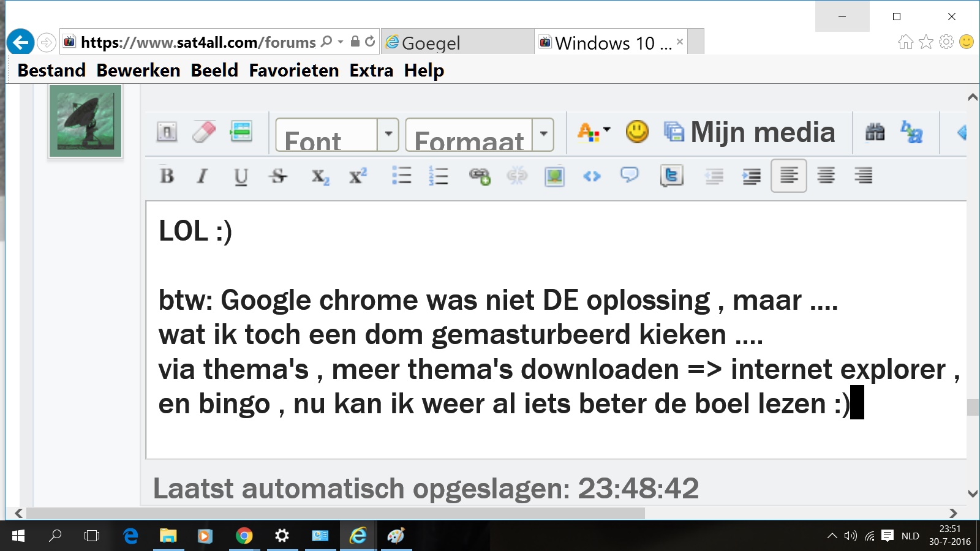This screenshot has width=980, height=551.
Task: Click the satellite dish avatar thumbnail
Action: (x=85, y=121)
